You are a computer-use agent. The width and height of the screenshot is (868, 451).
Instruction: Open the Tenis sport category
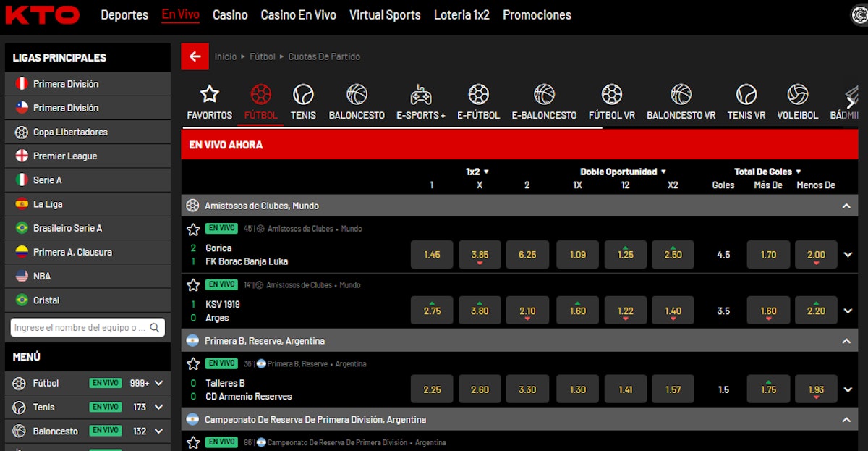pyautogui.click(x=303, y=94)
